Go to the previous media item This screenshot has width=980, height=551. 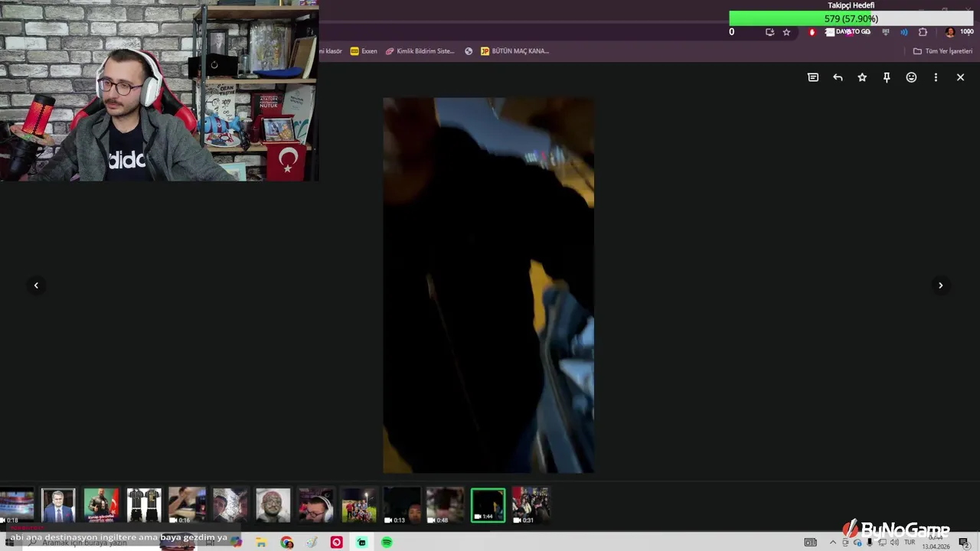coord(36,285)
